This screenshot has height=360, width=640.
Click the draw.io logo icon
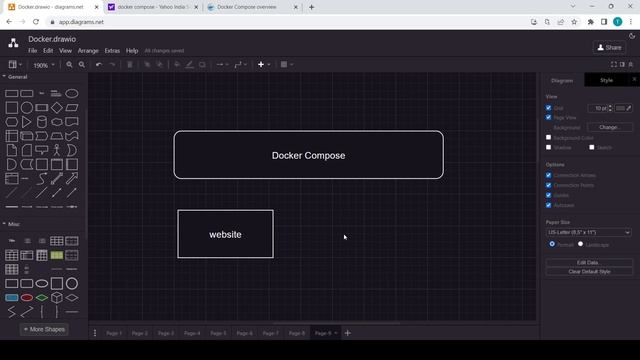click(x=13, y=43)
